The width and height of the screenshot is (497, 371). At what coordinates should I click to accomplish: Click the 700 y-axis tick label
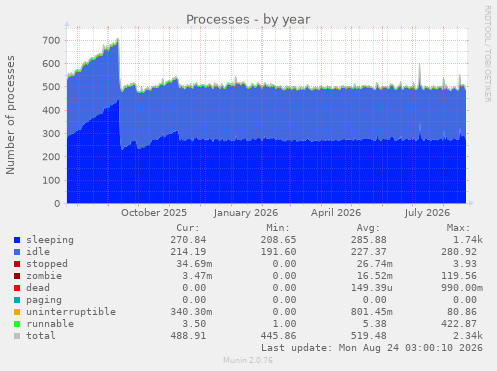point(51,41)
